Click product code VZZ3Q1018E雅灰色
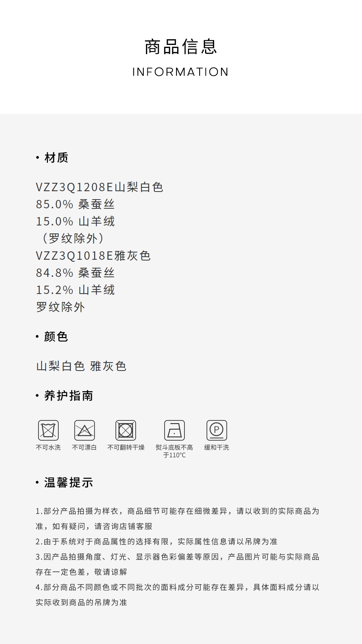The width and height of the screenshot is (362, 644). (x=93, y=256)
